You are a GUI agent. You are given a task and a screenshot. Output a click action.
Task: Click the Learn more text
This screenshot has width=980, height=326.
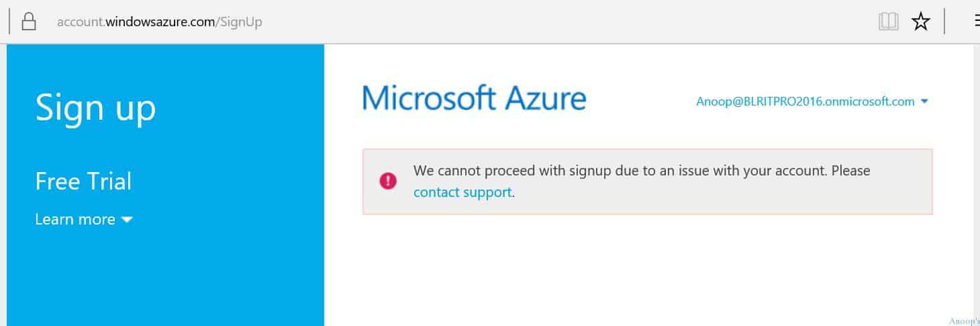pos(75,219)
